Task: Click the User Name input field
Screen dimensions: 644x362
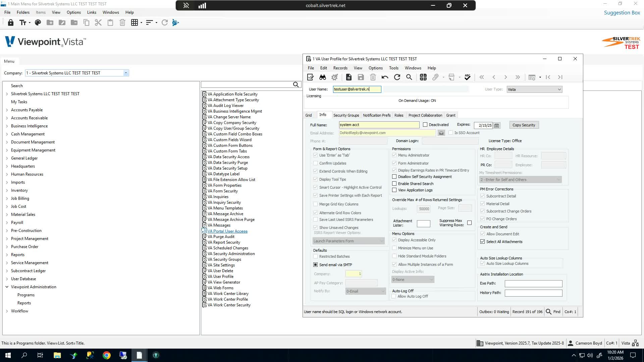Action: pos(357,89)
